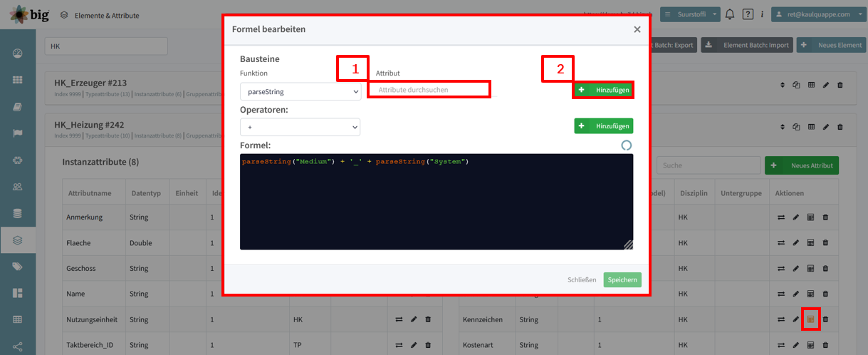Grab the formula editor resize handle
The height and width of the screenshot is (355, 868).
click(x=628, y=245)
